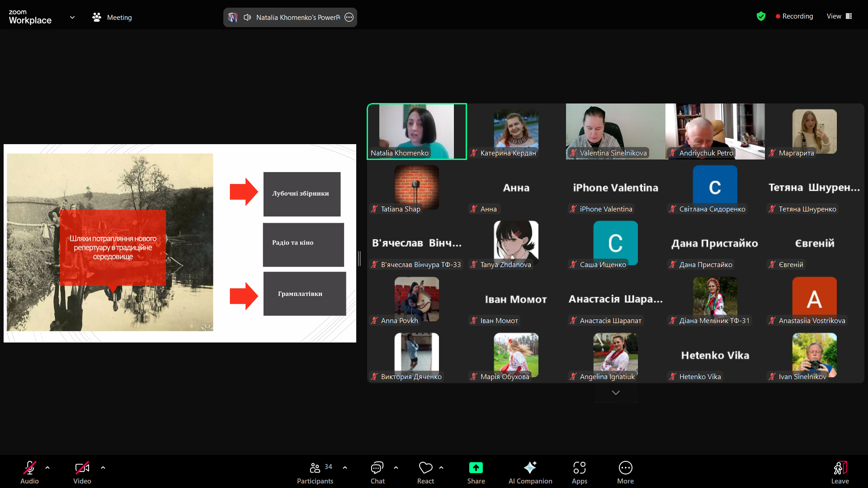The width and height of the screenshot is (868, 488).
Task: Click Іван Момот name tile
Action: point(516,299)
